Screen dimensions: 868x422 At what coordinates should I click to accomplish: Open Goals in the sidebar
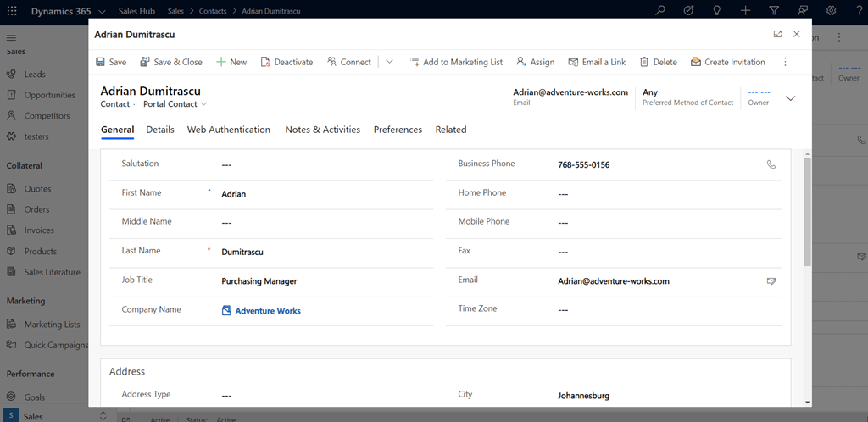click(34, 397)
